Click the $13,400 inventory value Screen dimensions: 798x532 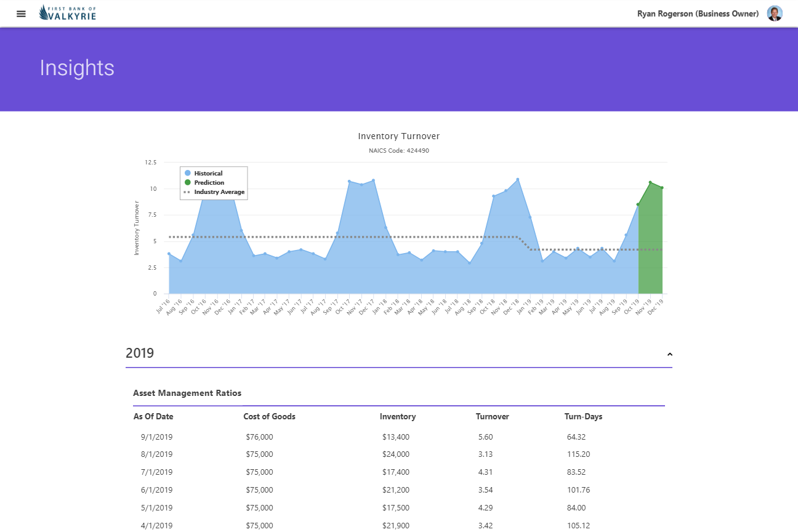[x=395, y=437]
